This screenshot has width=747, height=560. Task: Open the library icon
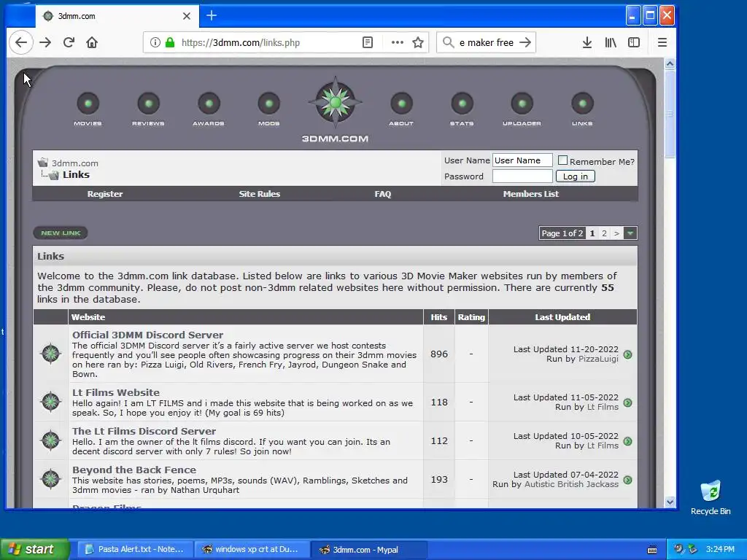pyautogui.click(x=611, y=42)
